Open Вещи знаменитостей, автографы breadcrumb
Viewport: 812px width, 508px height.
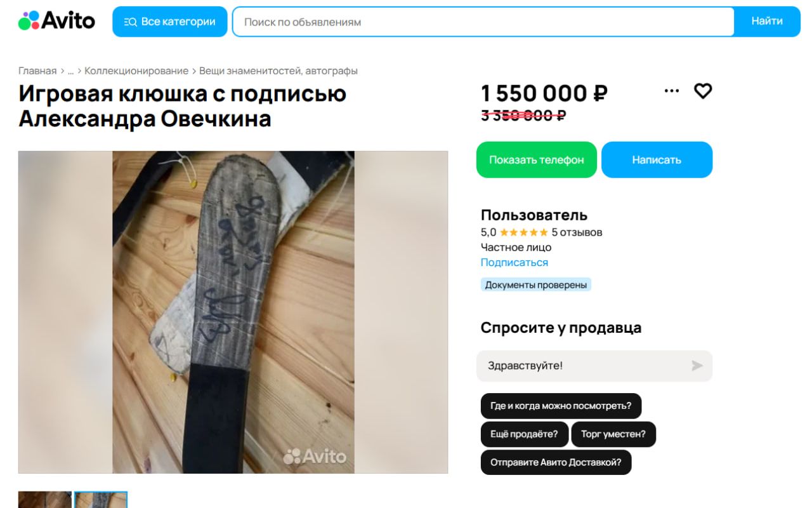pos(278,70)
